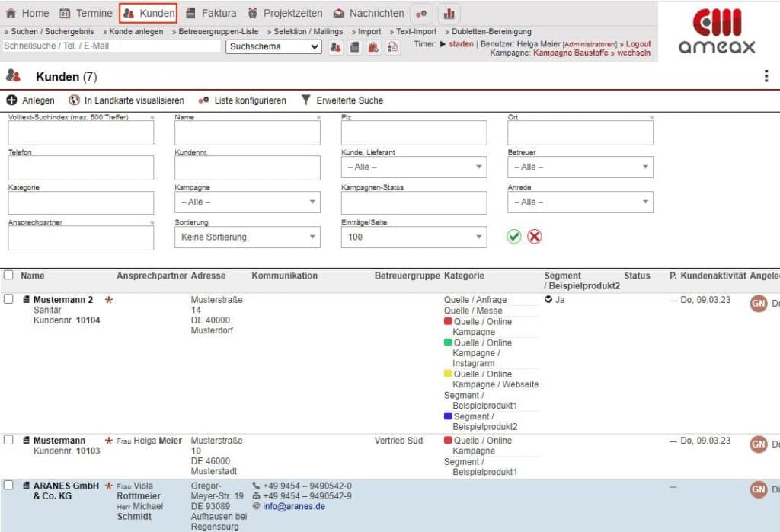The width and height of the screenshot is (780, 532).
Task: Select the calendar icon in the search toolbar
Action: (353, 47)
